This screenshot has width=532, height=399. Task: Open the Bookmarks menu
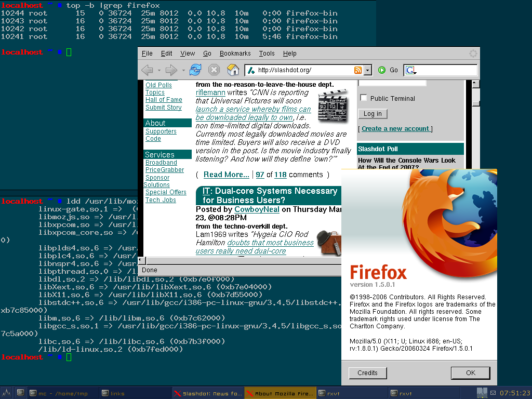[235, 54]
